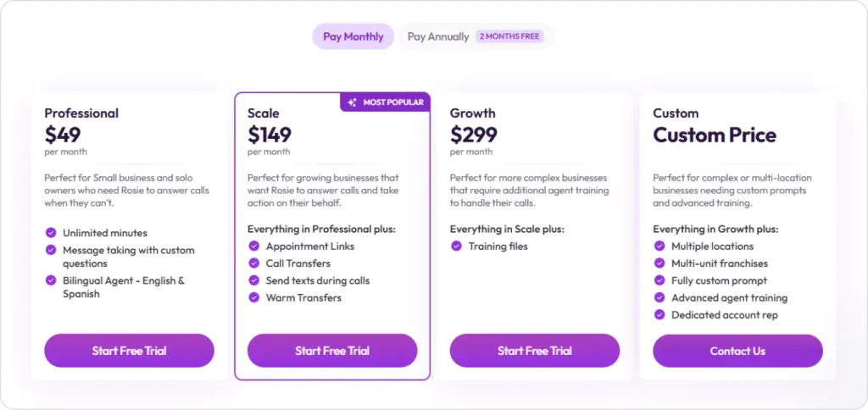The width and height of the screenshot is (868, 410).
Task: Click checkmark icon beside Call Transfers
Action: point(254,263)
